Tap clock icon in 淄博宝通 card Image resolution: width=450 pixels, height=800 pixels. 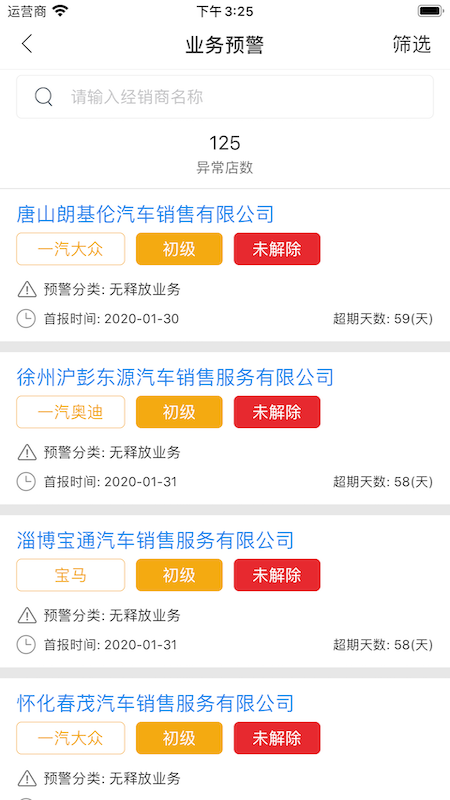[x=27, y=645]
